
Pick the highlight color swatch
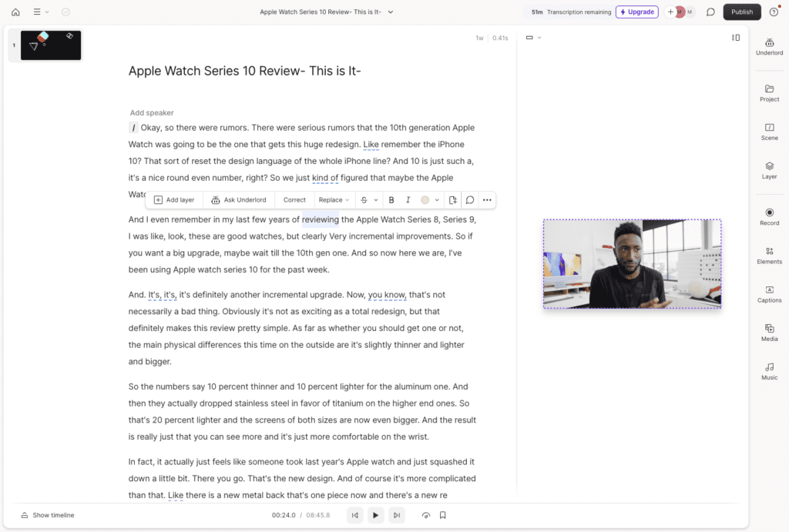click(x=425, y=200)
